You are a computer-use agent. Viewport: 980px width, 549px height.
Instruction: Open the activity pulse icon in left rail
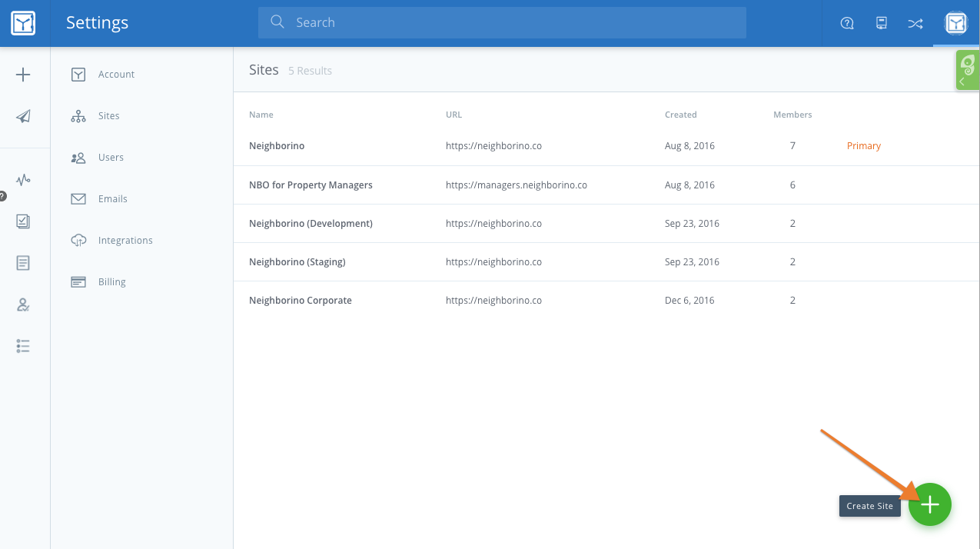pyautogui.click(x=24, y=180)
